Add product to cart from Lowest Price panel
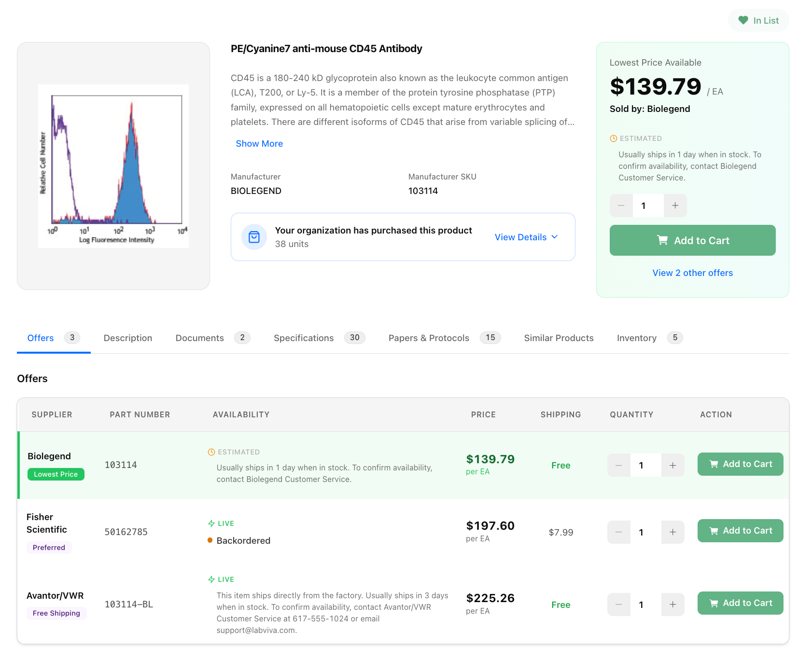Viewport: 812px width, 660px height. tap(693, 240)
